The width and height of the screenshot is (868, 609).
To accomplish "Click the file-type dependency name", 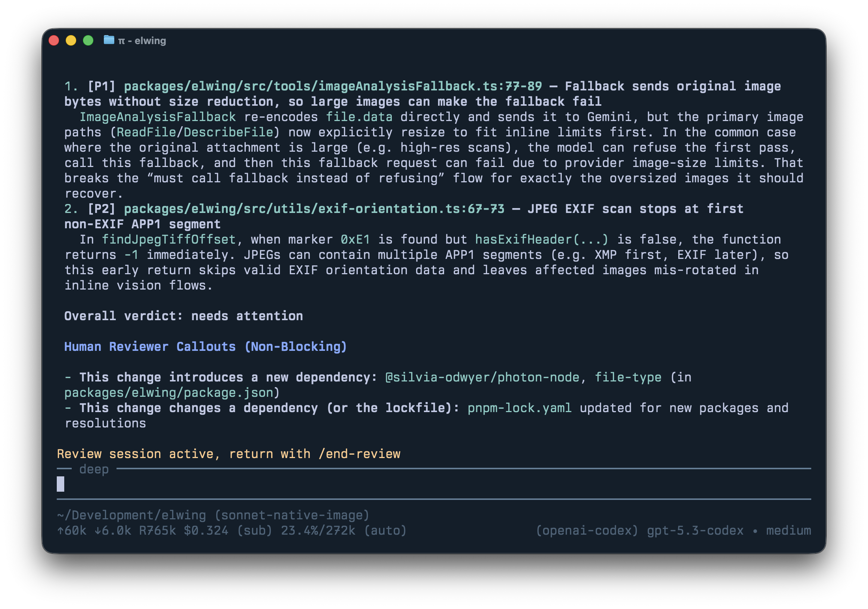I will click(628, 377).
